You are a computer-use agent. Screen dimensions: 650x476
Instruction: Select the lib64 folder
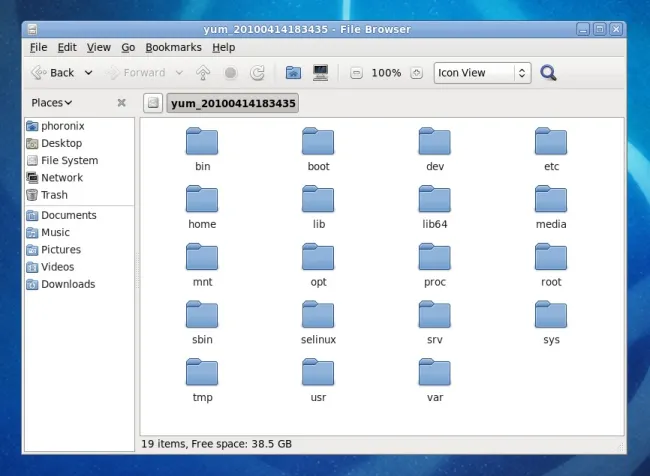click(x=435, y=207)
